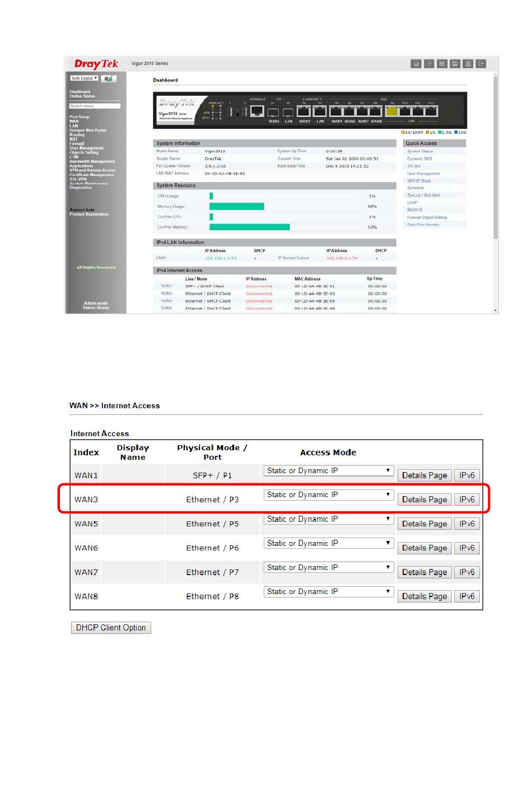
Task: Click Details Page button for WAN7
Action: point(424,572)
